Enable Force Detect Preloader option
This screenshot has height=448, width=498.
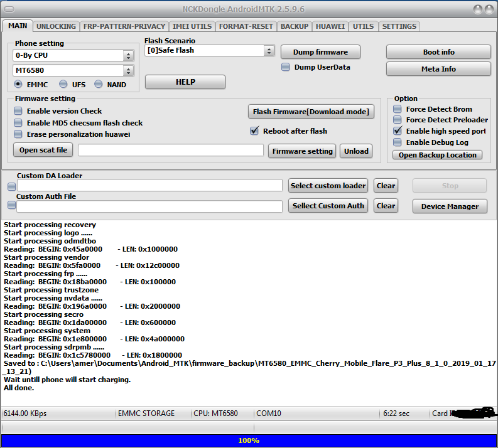398,120
